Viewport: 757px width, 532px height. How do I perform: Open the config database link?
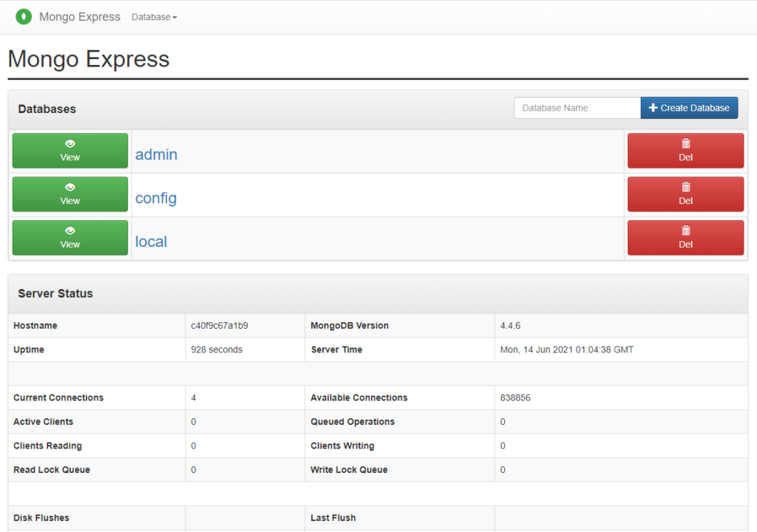pos(156,199)
